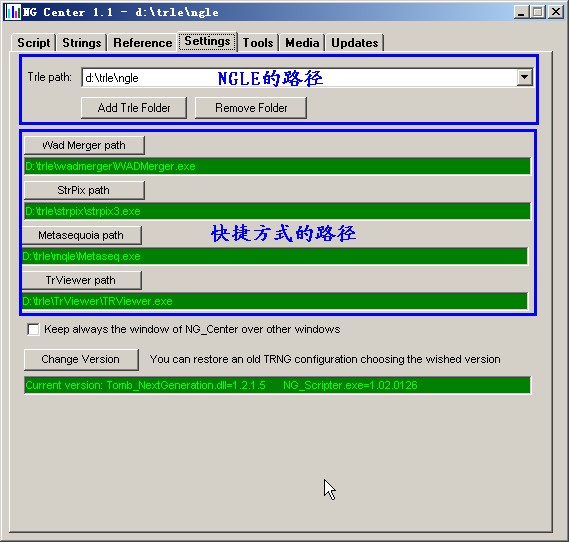The image size is (569, 542).
Task: Choose the StrPix path button
Action: click(84, 190)
